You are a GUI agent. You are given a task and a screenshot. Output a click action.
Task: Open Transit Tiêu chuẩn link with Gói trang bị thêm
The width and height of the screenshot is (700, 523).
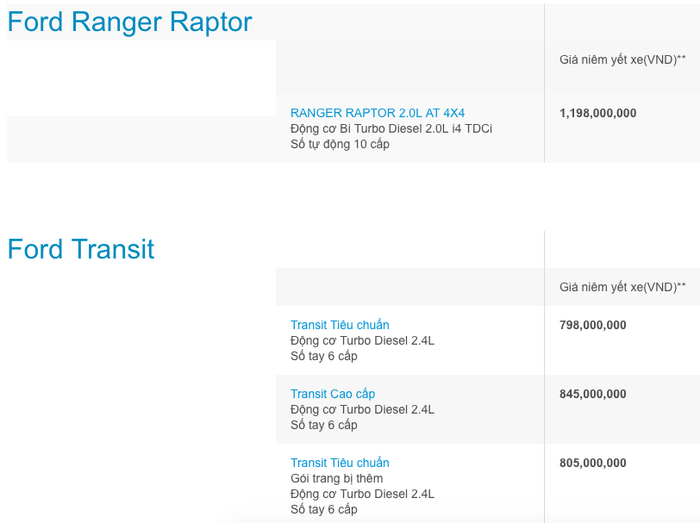[339, 463]
